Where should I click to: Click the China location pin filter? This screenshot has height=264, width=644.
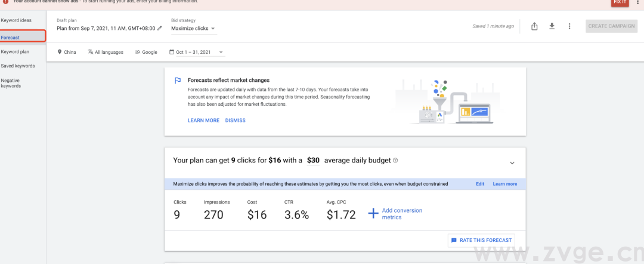click(x=67, y=52)
